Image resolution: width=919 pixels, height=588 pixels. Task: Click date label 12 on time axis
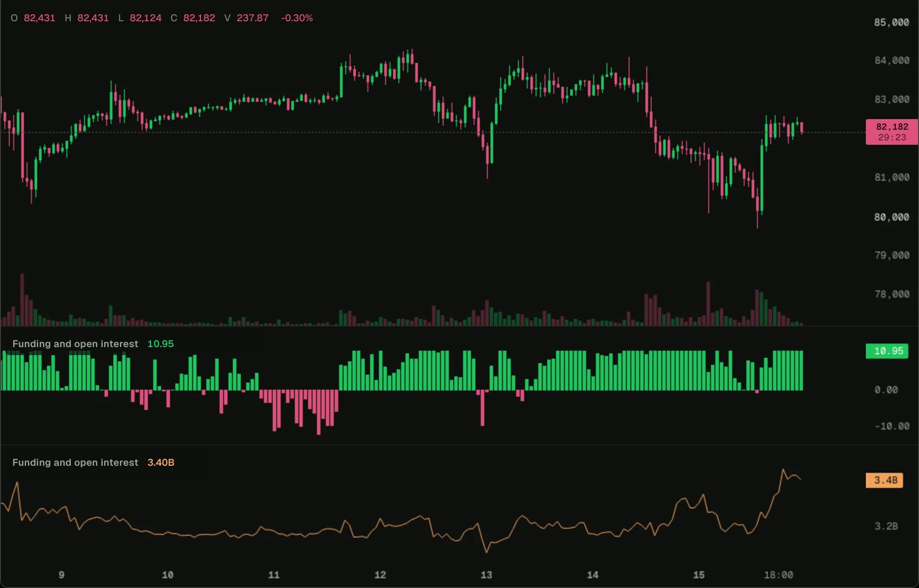380,575
